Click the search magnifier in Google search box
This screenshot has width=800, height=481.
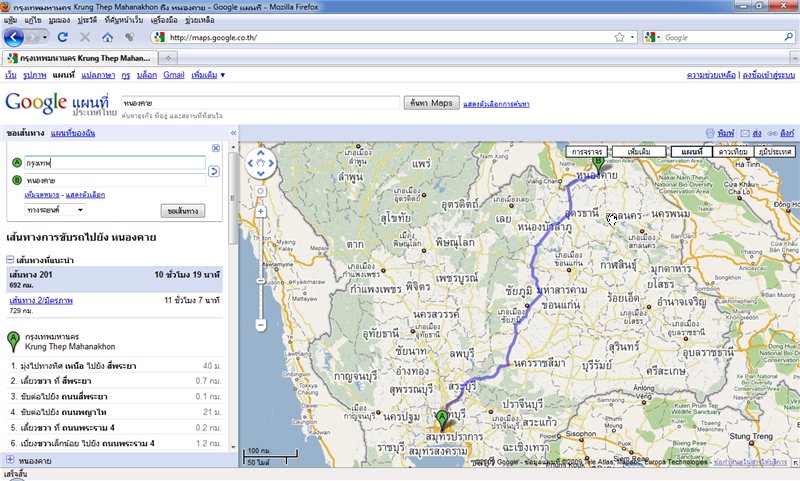point(789,37)
